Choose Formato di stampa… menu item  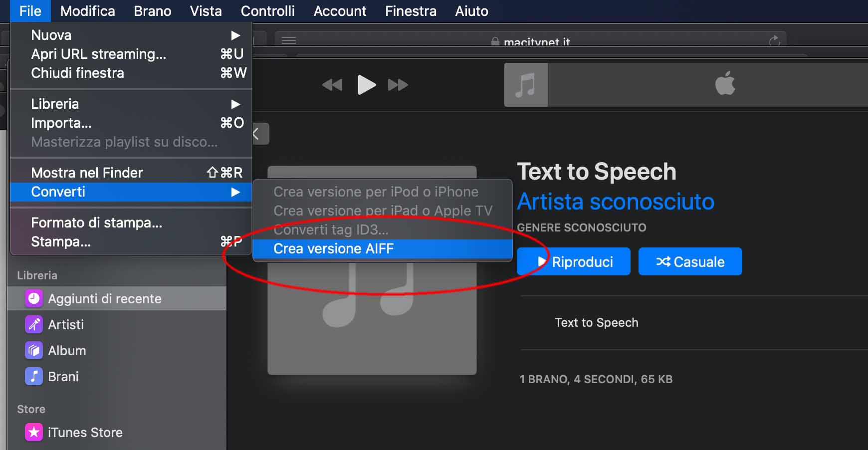pyautogui.click(x=131, y=223)
